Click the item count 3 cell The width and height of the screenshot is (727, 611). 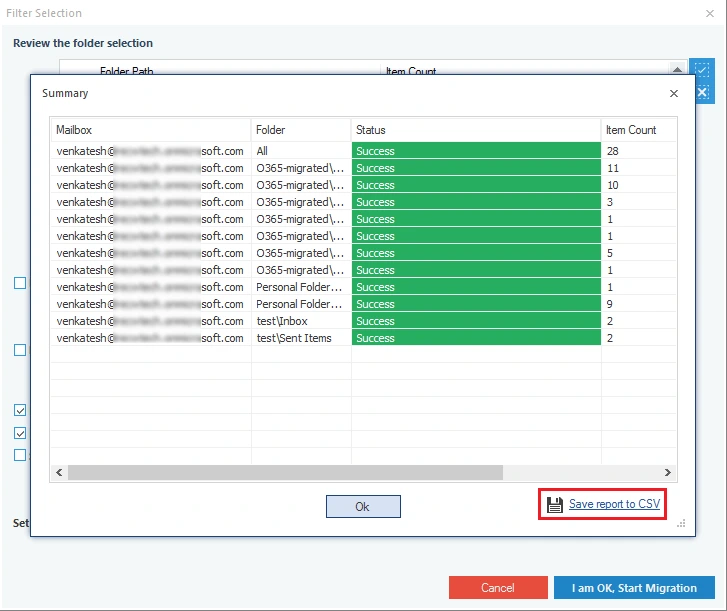(x=638, y=202)
